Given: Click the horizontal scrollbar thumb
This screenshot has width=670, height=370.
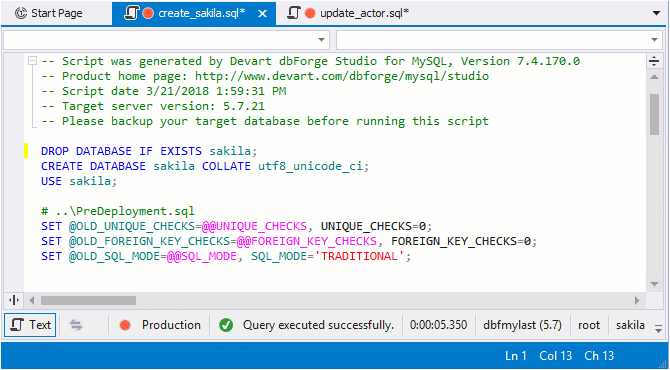Looking at the screenshot, I should (x=88, y=301).
